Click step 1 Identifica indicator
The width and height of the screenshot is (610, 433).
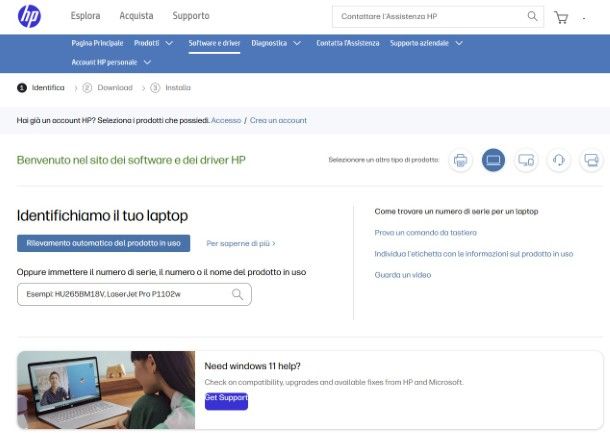coord(41,88)
